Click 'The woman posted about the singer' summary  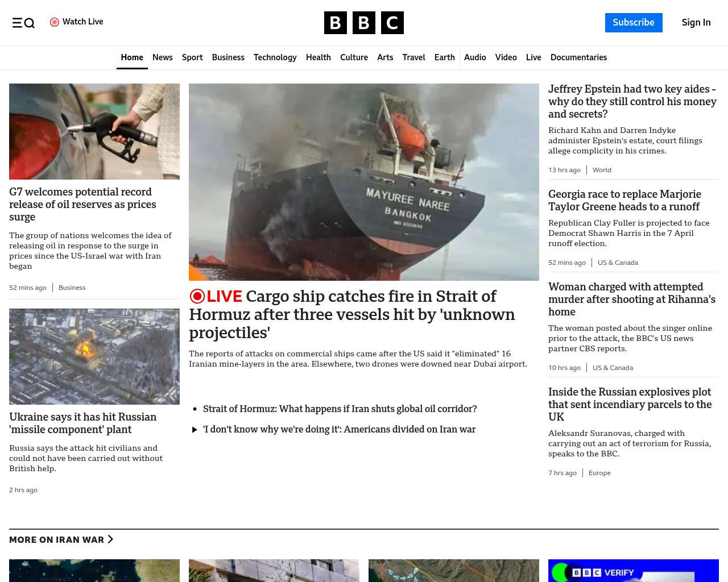click(630, 338)
